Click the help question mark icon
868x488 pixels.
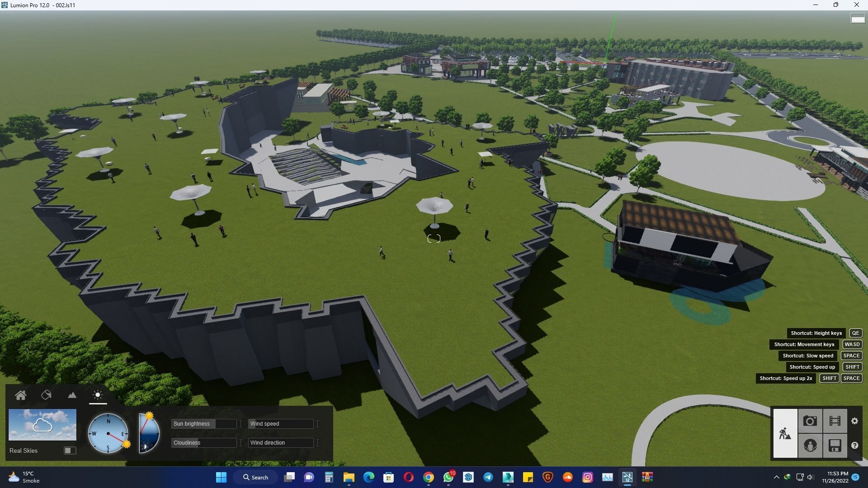point(854,446)
